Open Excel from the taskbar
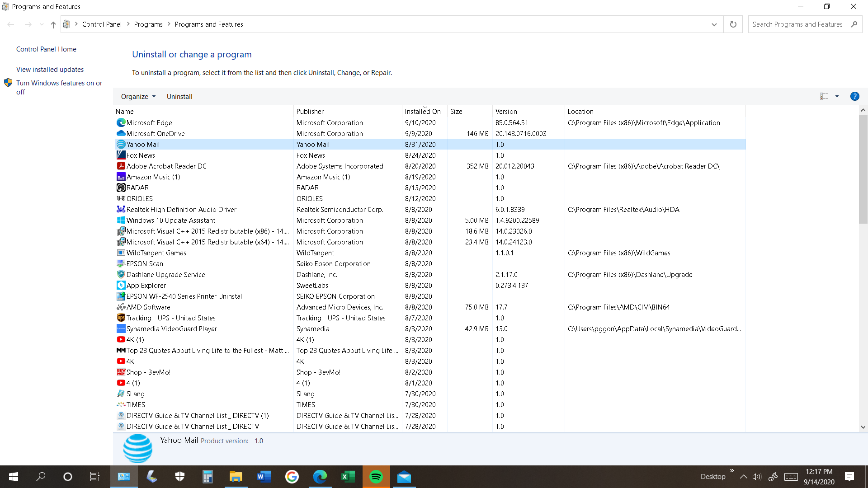The height and width of the screenshot is (488, 868). coord(348,477)
